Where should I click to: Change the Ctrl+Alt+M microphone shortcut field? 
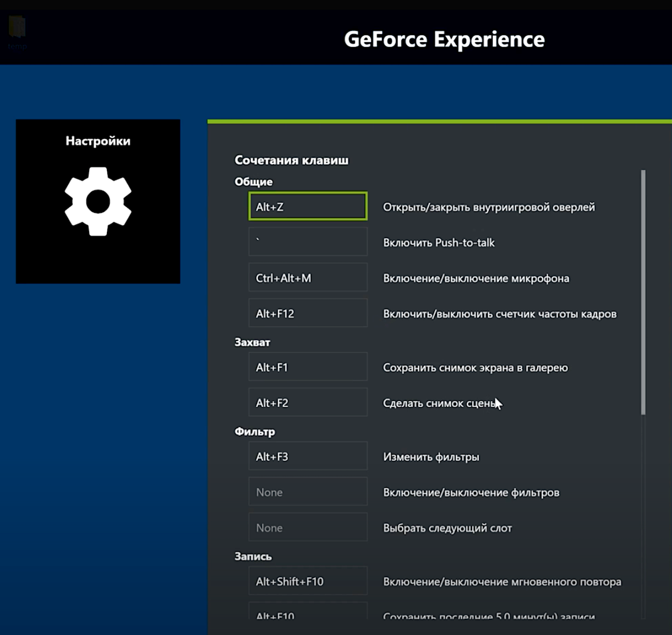pyautogui.click(x=308, y=278)
